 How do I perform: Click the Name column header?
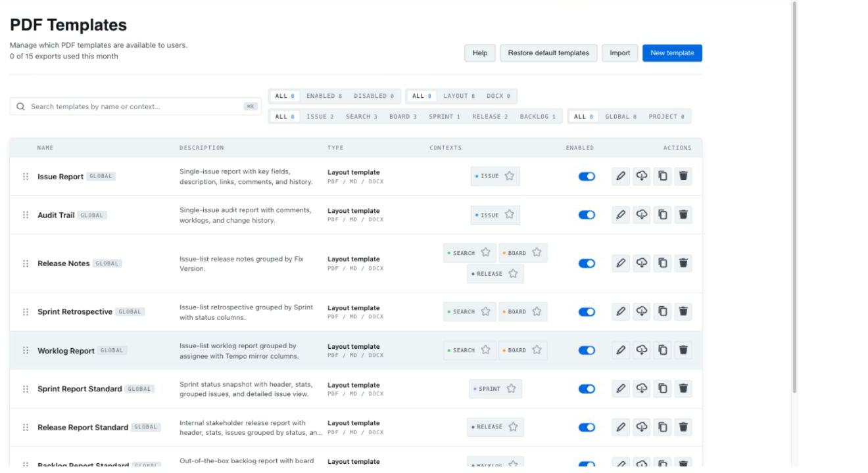click(x=45, y=148)
